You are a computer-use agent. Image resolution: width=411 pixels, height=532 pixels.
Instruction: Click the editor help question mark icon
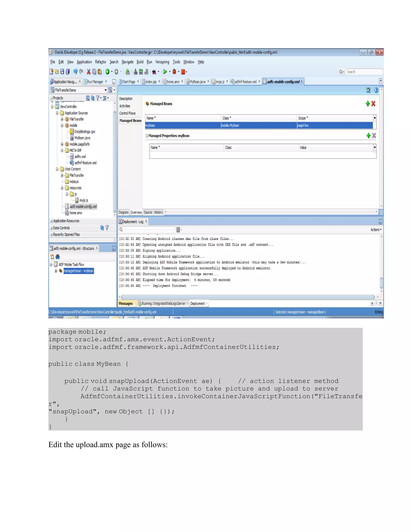376,90
